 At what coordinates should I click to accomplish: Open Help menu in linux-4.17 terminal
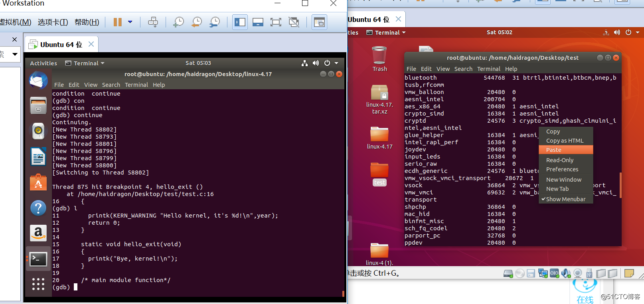click(159, 85)
